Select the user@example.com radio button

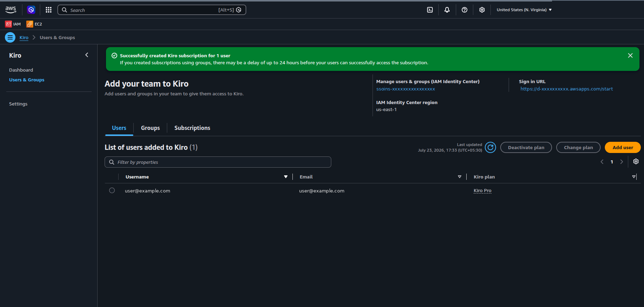pos(112,190)
